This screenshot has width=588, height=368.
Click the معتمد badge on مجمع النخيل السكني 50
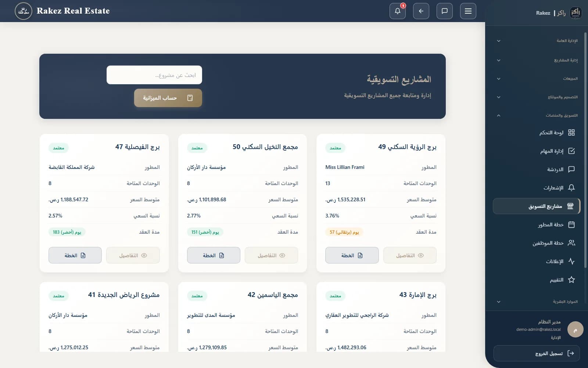(197, 148)
